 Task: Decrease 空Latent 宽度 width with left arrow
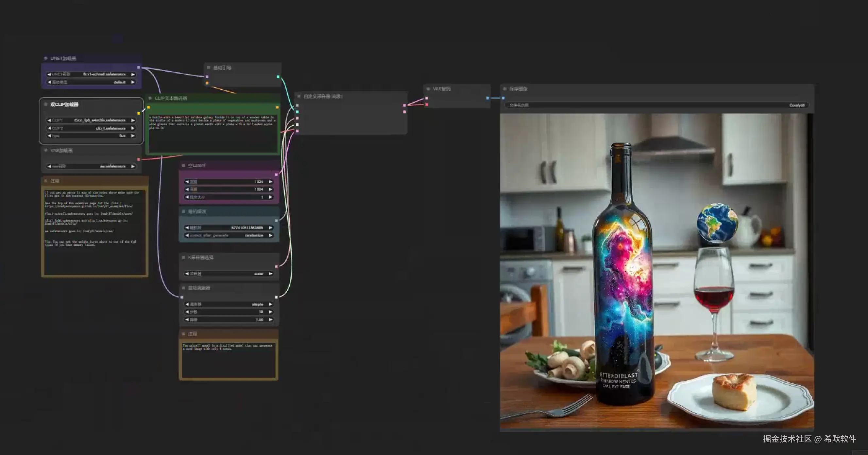click(187, 182)
